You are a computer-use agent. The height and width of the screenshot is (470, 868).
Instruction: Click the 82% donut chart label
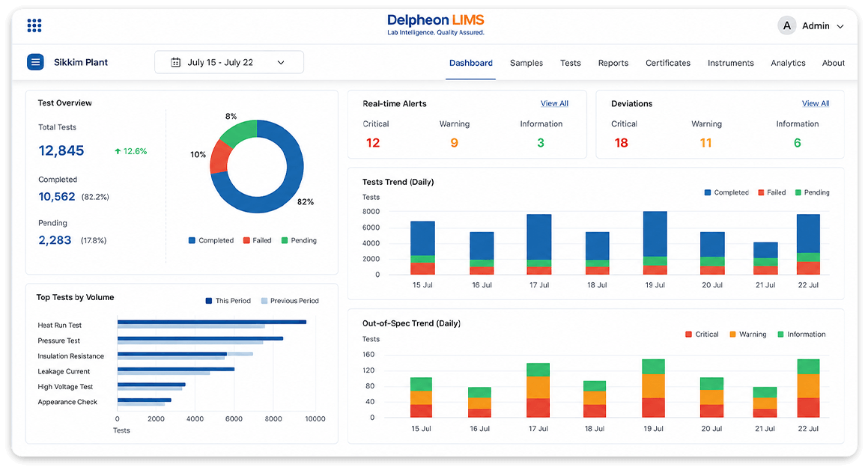(x=305, y=202)
